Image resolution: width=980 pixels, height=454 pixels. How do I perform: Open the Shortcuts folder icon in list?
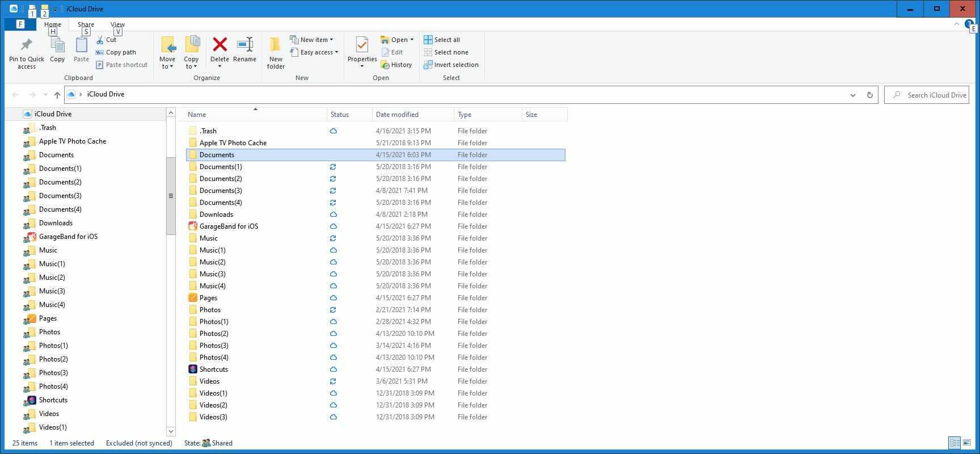tap(193, 369)
